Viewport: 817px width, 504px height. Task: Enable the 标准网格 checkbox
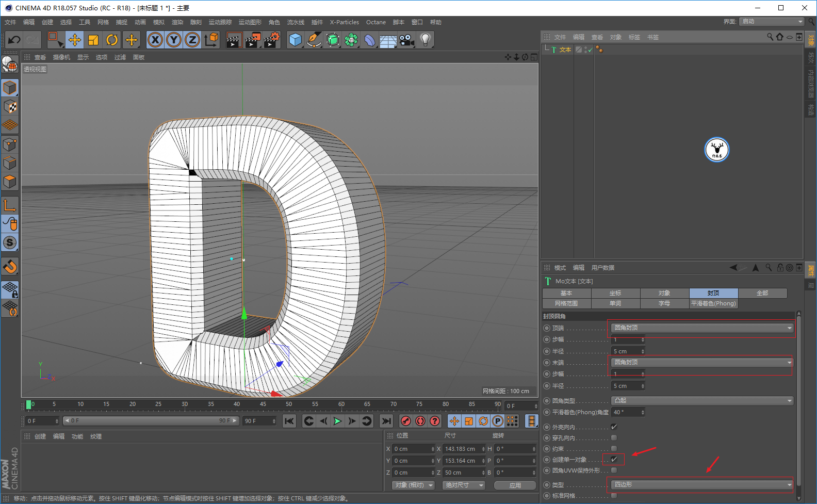(x=614, y=495)
